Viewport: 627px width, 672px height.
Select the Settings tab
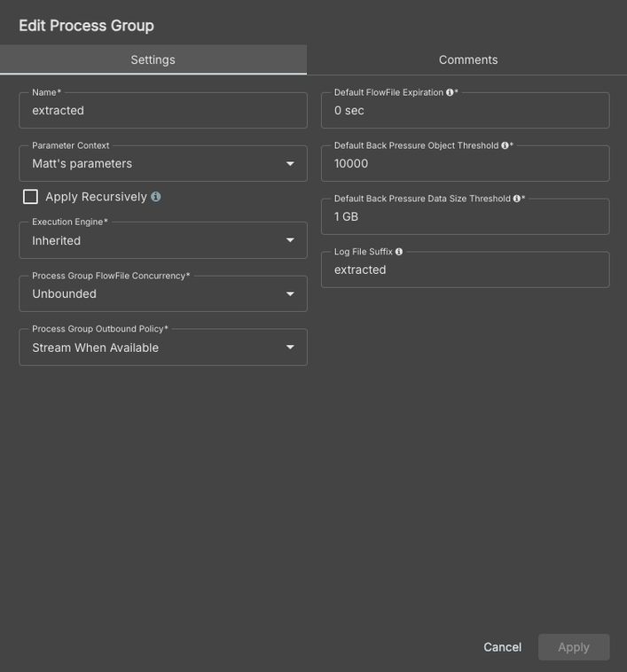coord(153,60)
